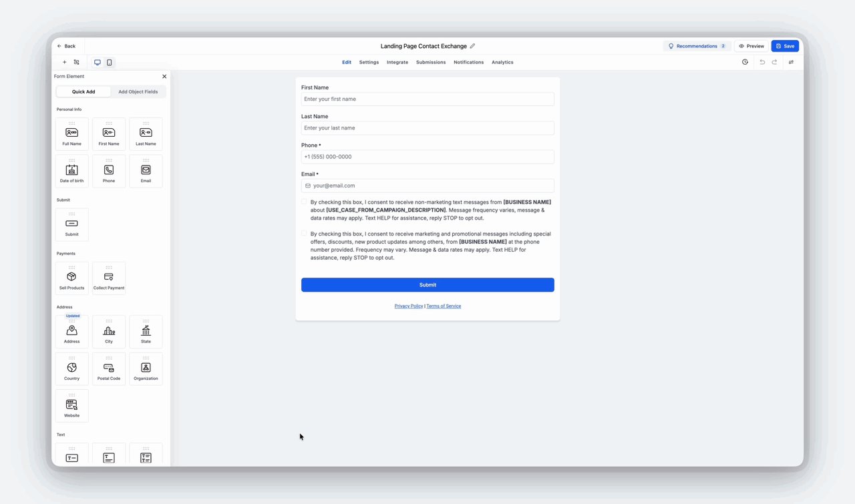
Task: Open the Settings tab
Action: pos(369,62)
